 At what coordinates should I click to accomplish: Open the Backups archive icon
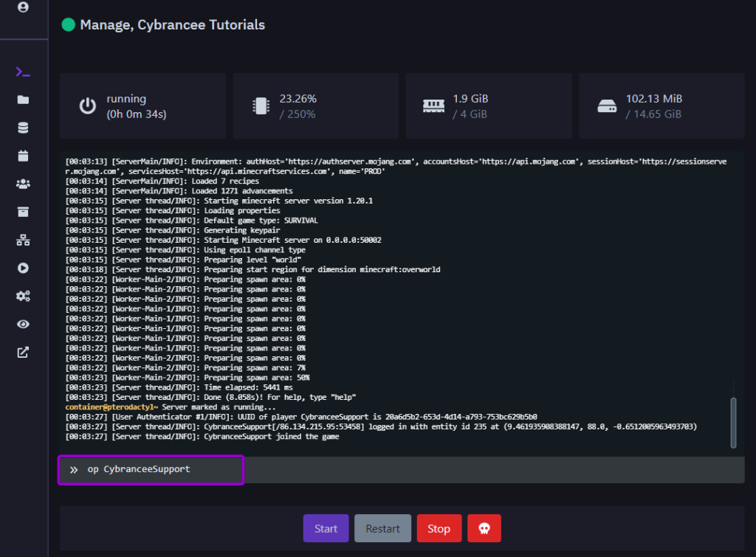(23, 212)
